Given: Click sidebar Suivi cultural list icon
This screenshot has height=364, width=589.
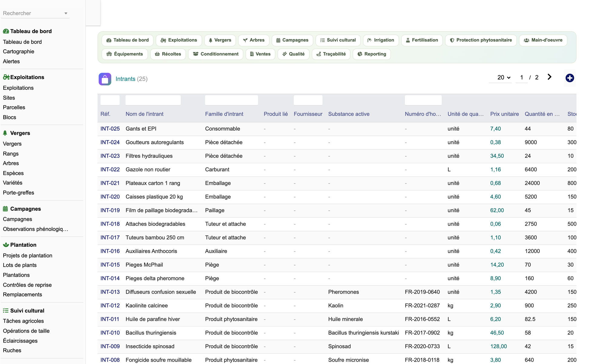Looking at the screenshot, I should coord(6,310).
